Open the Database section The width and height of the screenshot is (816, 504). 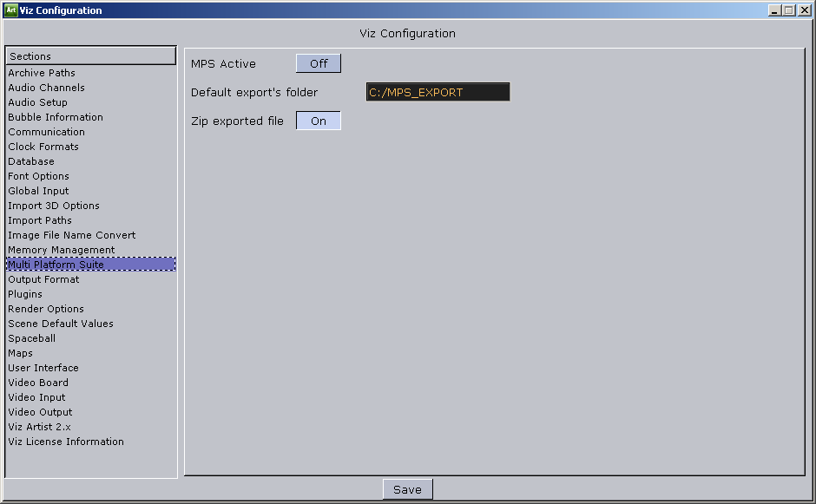[x=30, y=161]
